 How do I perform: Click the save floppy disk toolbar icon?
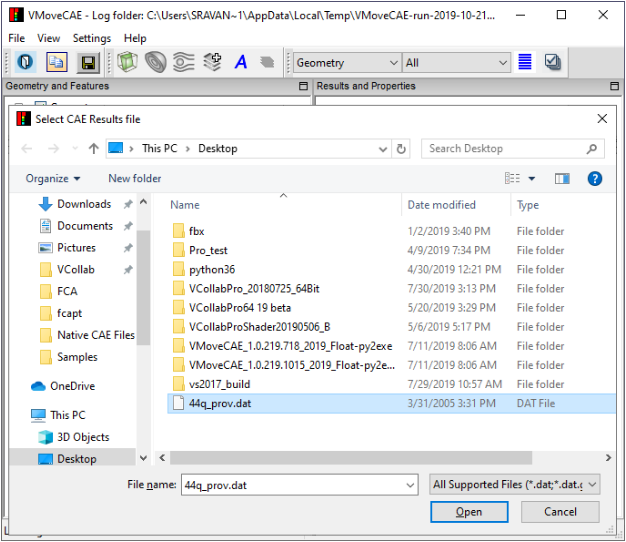click(88, 63)
